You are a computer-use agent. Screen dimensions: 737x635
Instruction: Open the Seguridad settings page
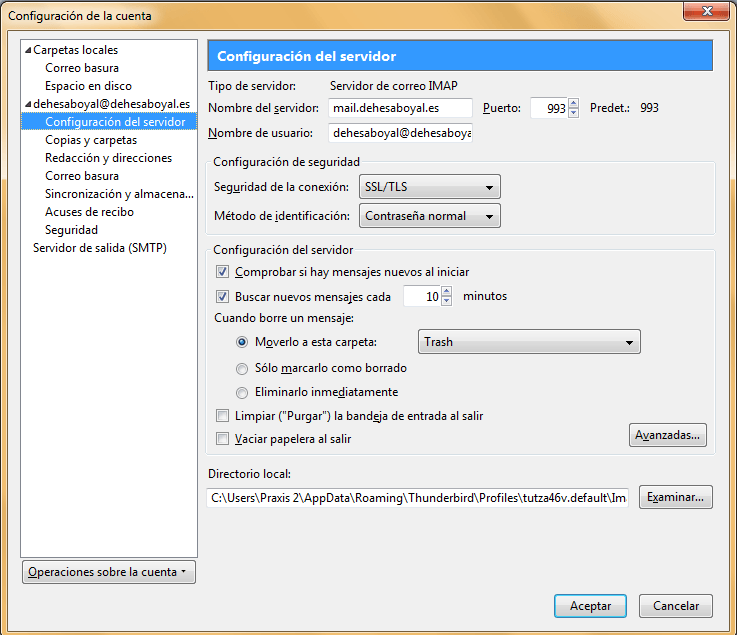point(71,230)
